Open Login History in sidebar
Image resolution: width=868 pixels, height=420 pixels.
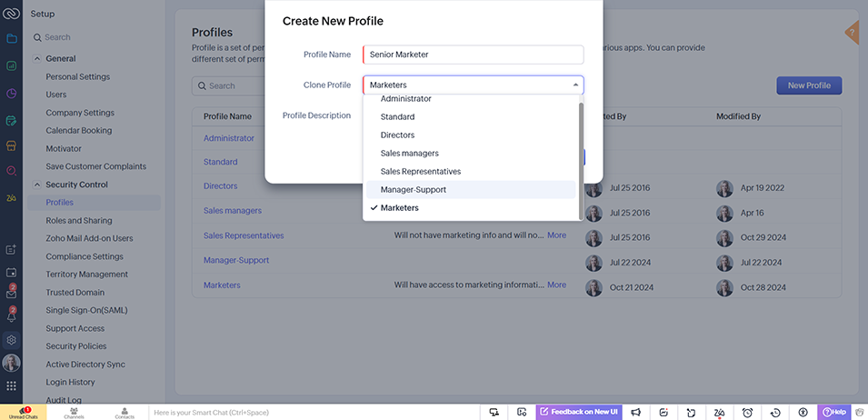click(x=70, y=383)
